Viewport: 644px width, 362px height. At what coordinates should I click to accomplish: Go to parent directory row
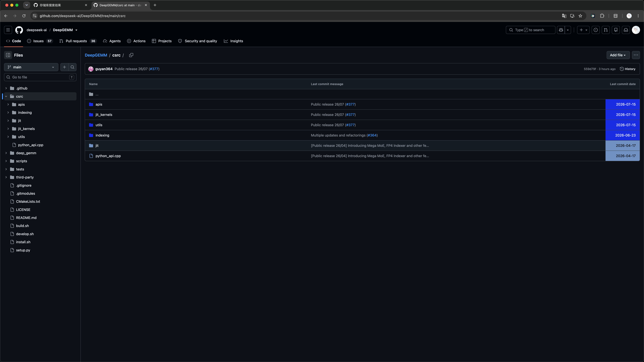[362, 94]
